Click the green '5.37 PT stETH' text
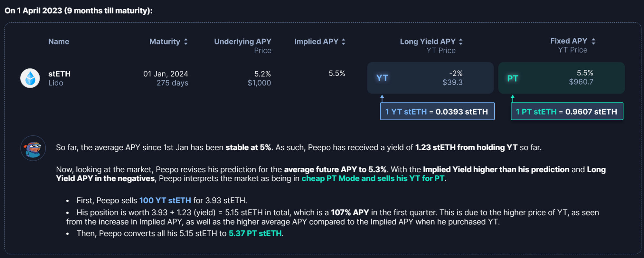The image size is (644, 258). click(255, 233)
